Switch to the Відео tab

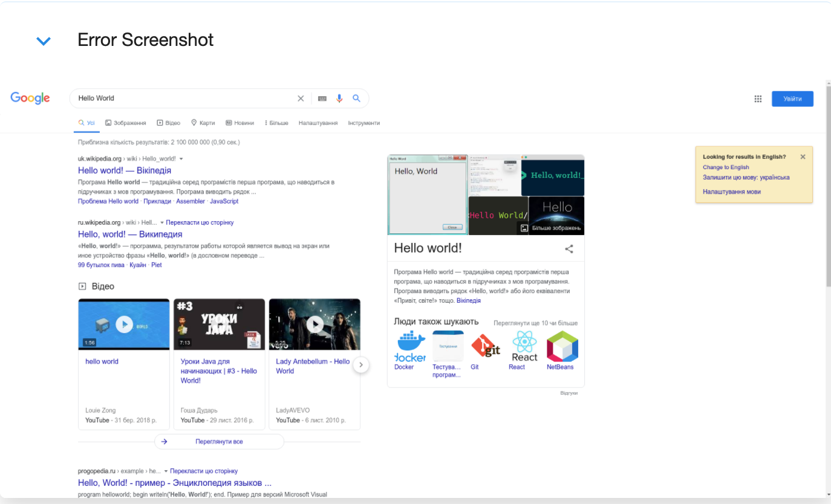tap(169, 123)
